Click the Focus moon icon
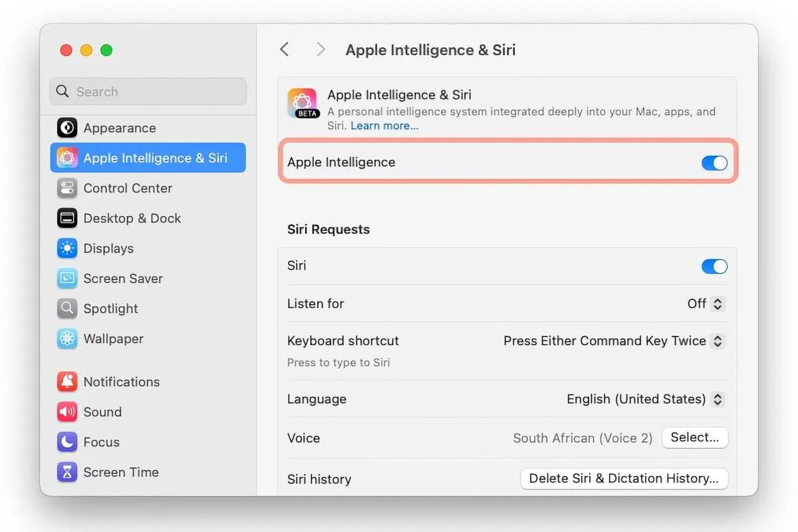The image size is (798, 532). (67, 442)
